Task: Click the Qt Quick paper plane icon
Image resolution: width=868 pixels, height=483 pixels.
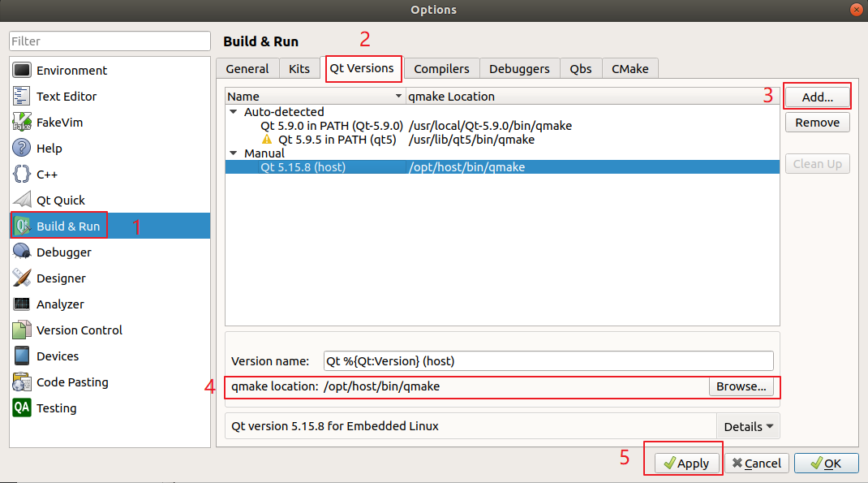Action: [22, 200]
